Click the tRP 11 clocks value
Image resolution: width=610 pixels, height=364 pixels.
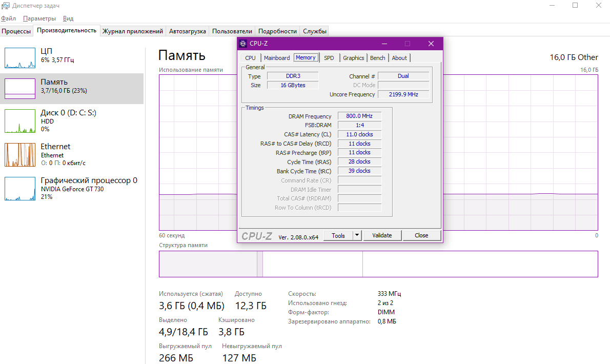[x=359, y=152]
